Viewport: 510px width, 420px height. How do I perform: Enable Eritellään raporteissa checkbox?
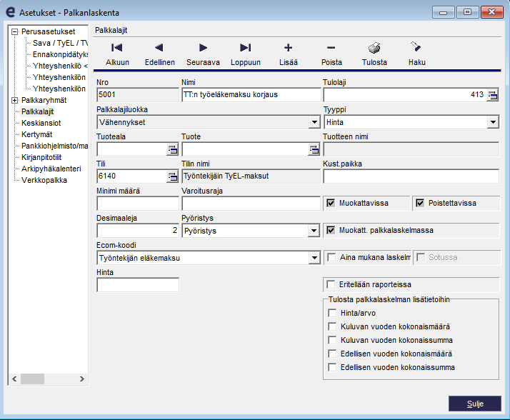(x=331, y=284)
